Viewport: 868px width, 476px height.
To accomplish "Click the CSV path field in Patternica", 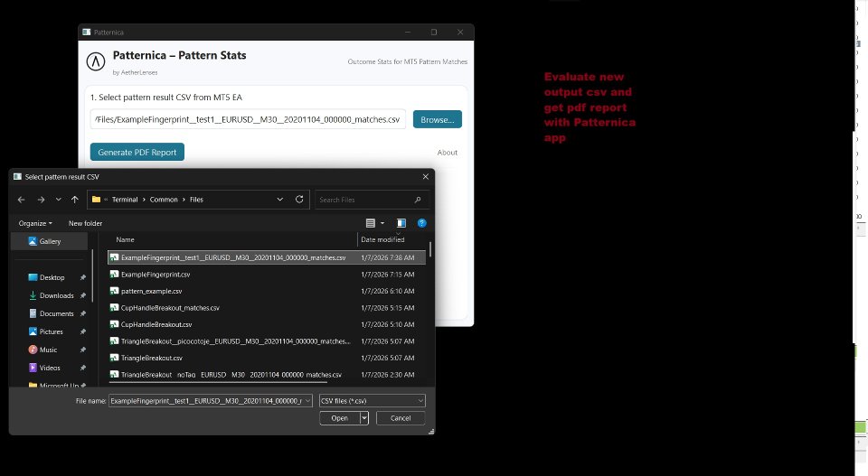I will point(248,119).
